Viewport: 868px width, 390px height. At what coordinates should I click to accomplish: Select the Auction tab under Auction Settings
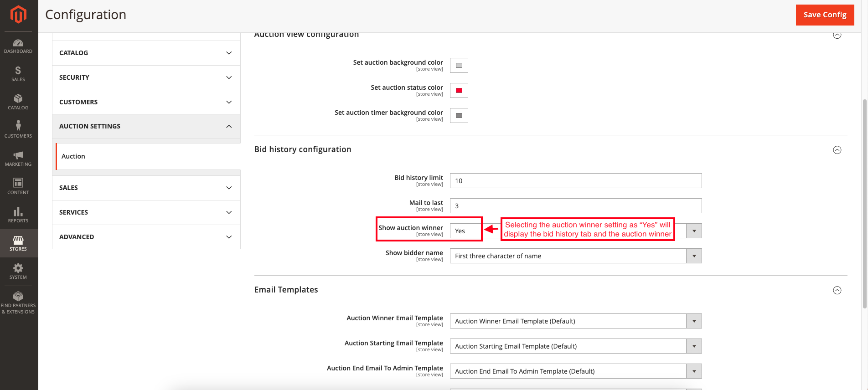(73, 156)
